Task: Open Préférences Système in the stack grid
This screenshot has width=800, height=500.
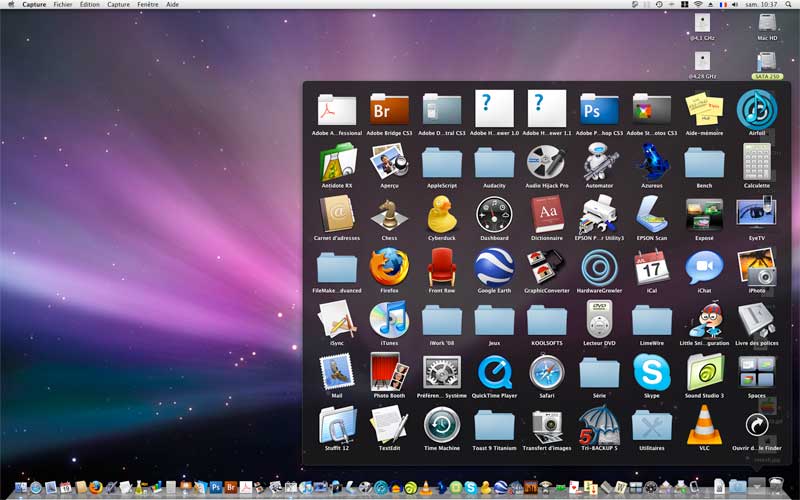Action: click(x=442, y=372)
